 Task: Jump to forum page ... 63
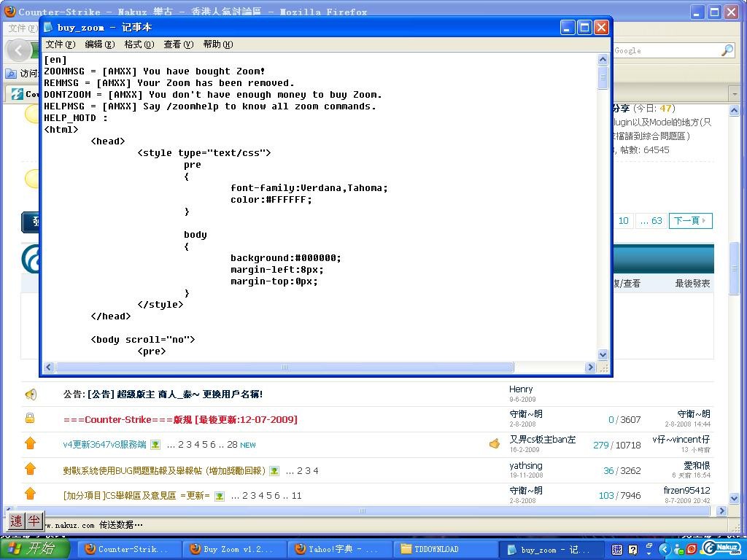point(651,220)
